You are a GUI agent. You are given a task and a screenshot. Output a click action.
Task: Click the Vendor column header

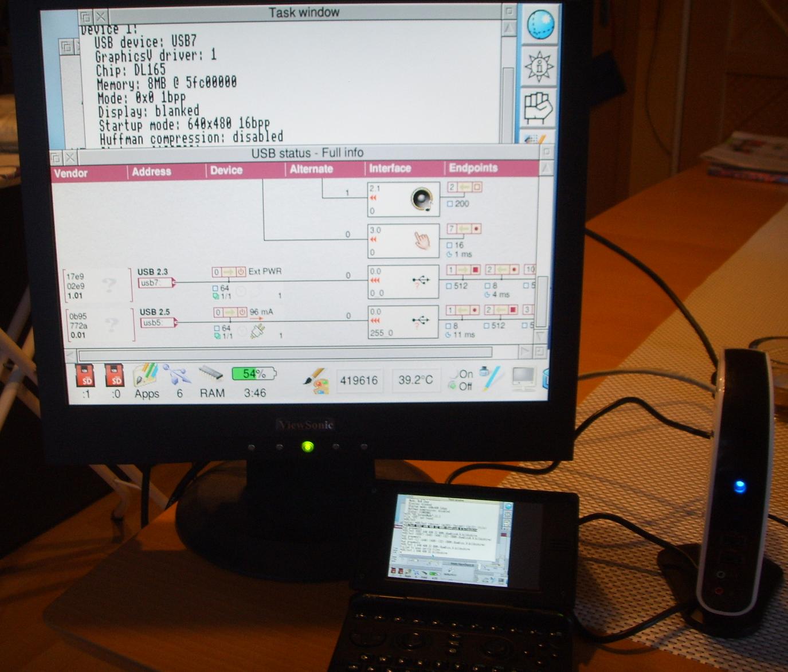pyautogui.click(x=71, y=173)
